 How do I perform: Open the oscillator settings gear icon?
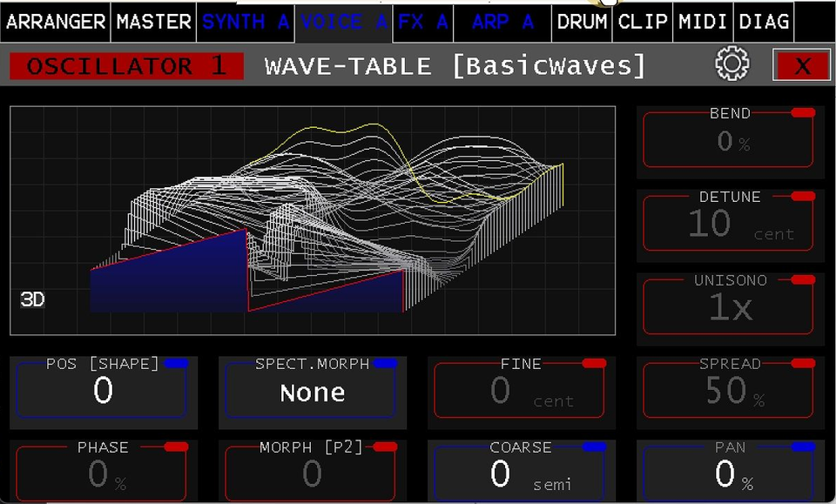(731, 65)
